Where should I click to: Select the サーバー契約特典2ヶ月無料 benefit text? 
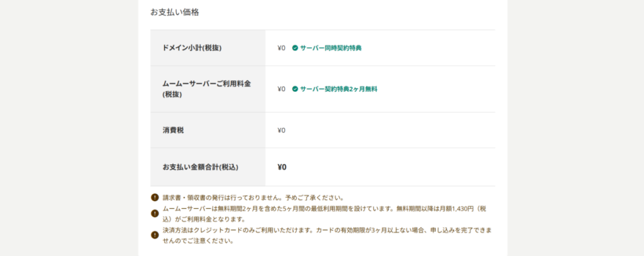point(338,89)
